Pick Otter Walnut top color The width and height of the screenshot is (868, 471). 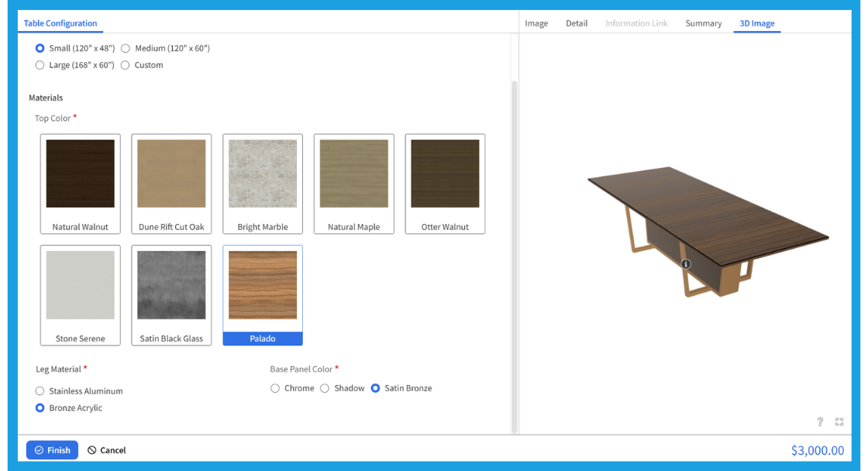click(445, 184)
